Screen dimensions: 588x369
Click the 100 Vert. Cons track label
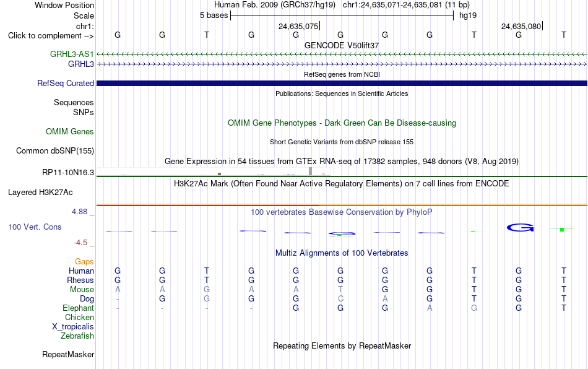point(35,227)
